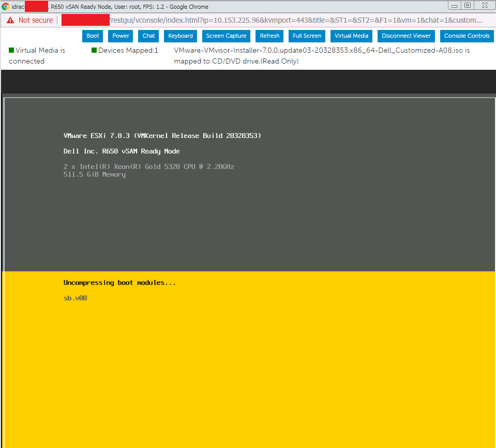Open the Chat button
496x448 pixels.
click(148, 36)
